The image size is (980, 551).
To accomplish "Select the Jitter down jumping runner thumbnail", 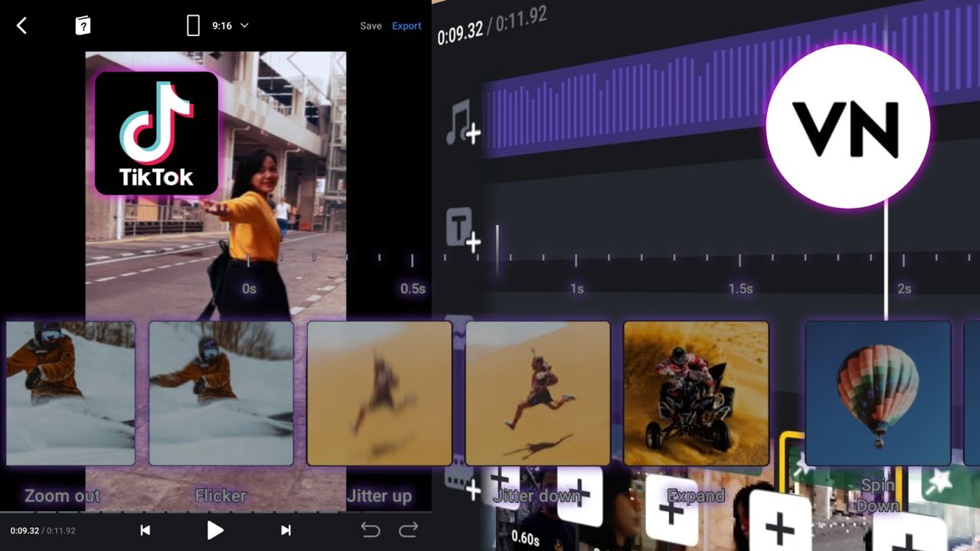I will (x=537, y=393).
